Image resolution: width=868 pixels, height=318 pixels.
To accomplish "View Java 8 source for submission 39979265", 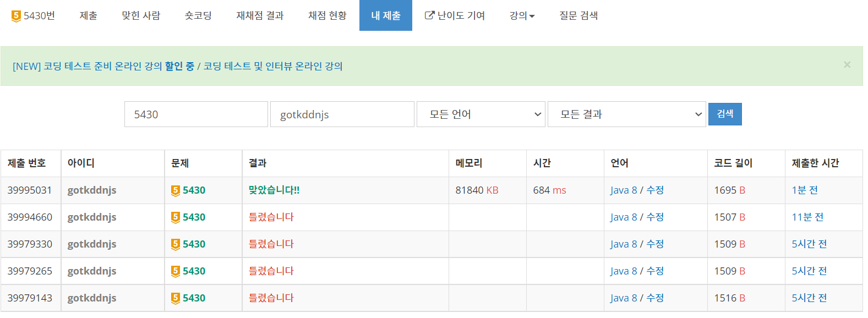I will click(x=624, y=271).
